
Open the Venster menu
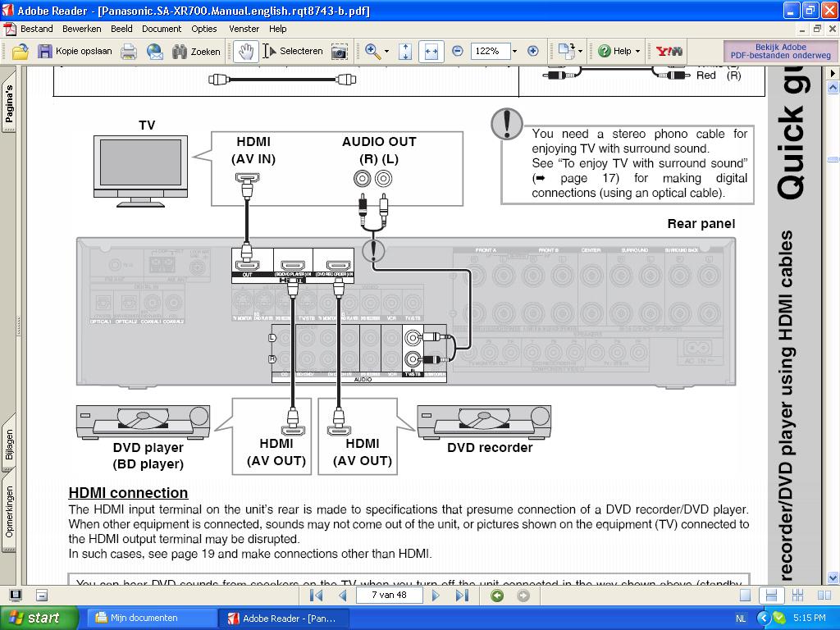click(244, 29)
